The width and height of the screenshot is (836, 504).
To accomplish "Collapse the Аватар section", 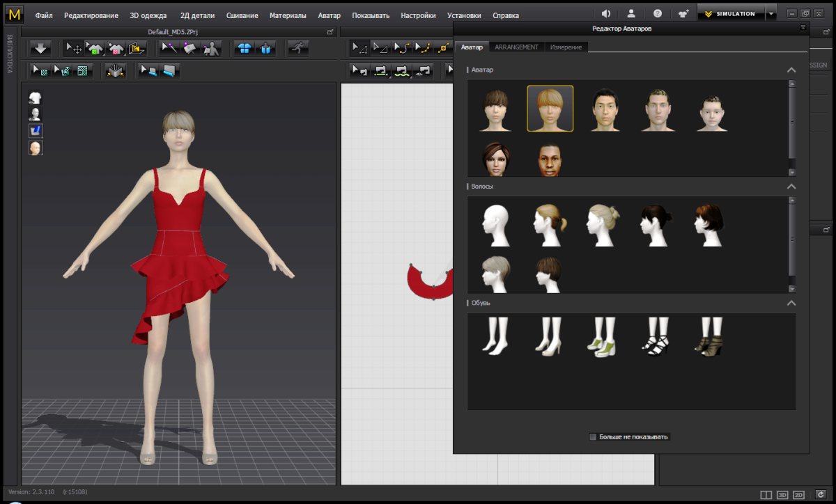I will [x=791, y=70].
